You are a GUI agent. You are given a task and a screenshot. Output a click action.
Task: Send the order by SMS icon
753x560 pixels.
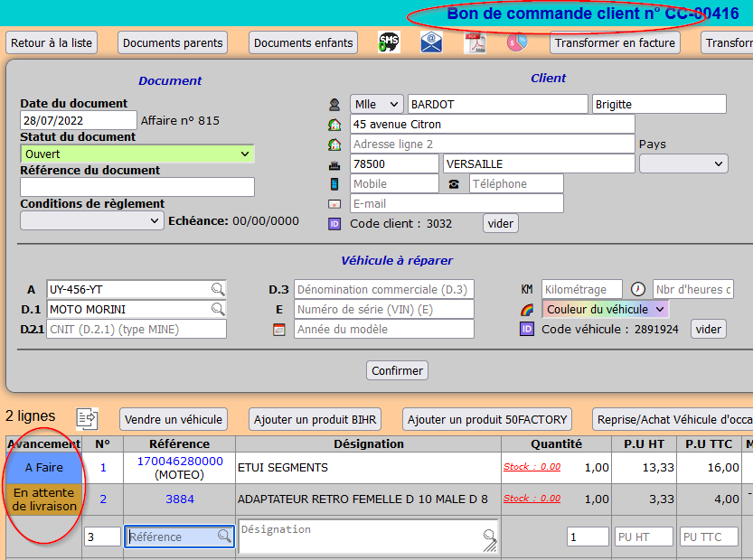point(389,42)
